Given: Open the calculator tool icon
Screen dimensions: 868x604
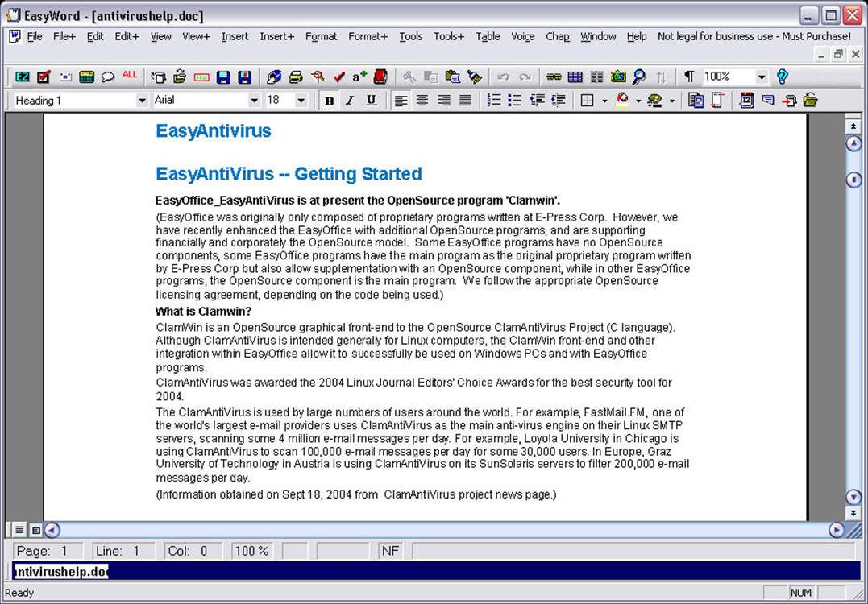Looking at the screenshot, I should 86,77.
